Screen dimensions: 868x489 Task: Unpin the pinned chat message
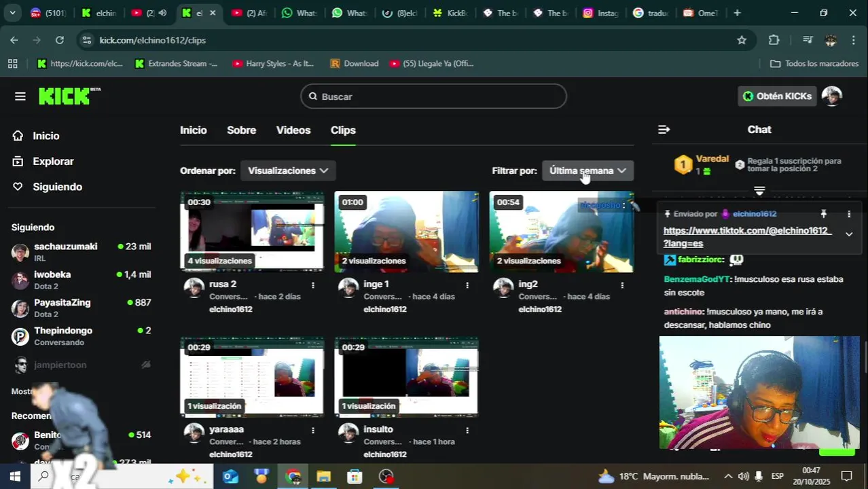pyautogui.click(x=823, y=214)
